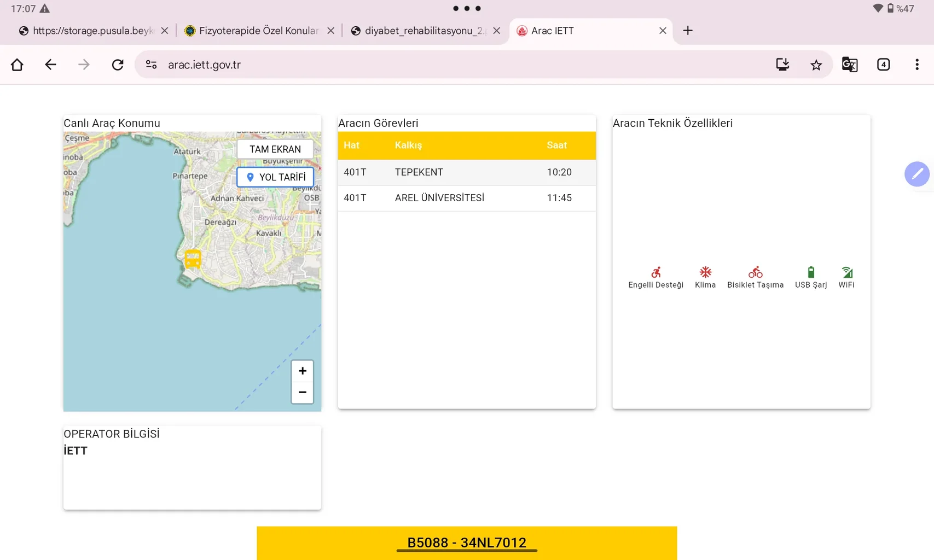This screenshot has height=560, width=934.
Task: Click the USB Şarj battery icon
Action: [x=811, y=272]
